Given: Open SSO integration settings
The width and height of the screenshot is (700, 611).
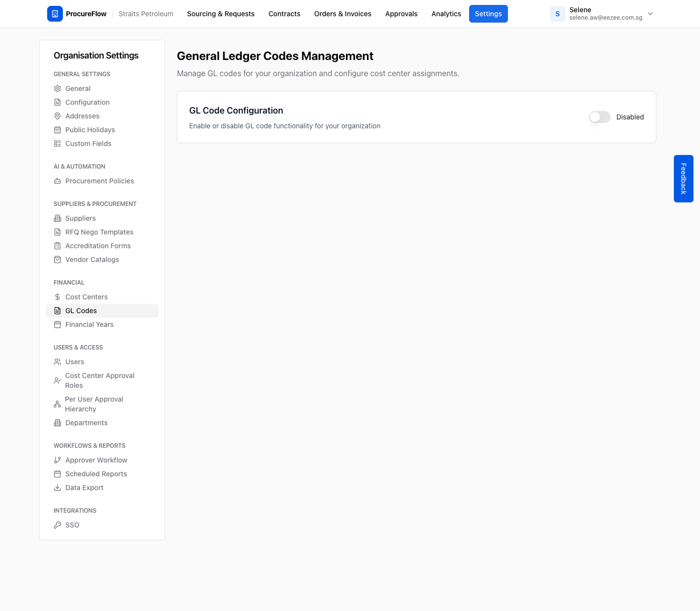Looking at the screenshot, I should (x=102, y=525).
